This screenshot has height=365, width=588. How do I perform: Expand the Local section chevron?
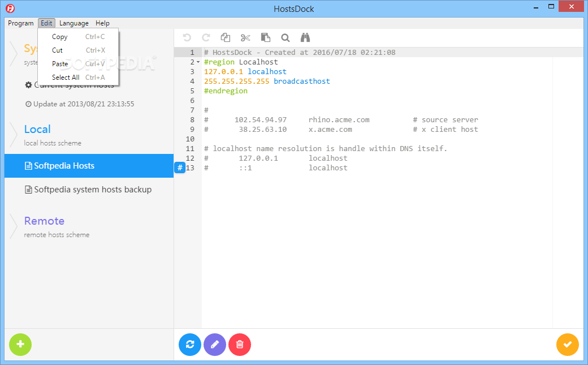coord(14,135)
